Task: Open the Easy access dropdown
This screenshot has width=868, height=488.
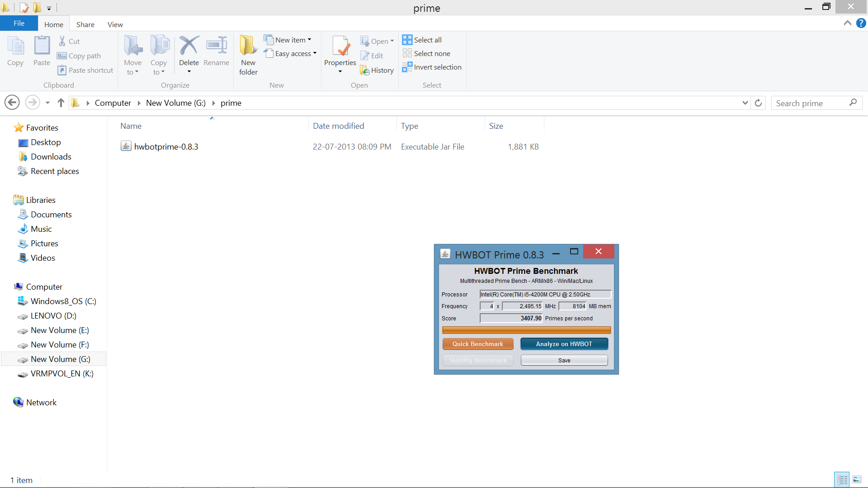Action: coord(290,53)
